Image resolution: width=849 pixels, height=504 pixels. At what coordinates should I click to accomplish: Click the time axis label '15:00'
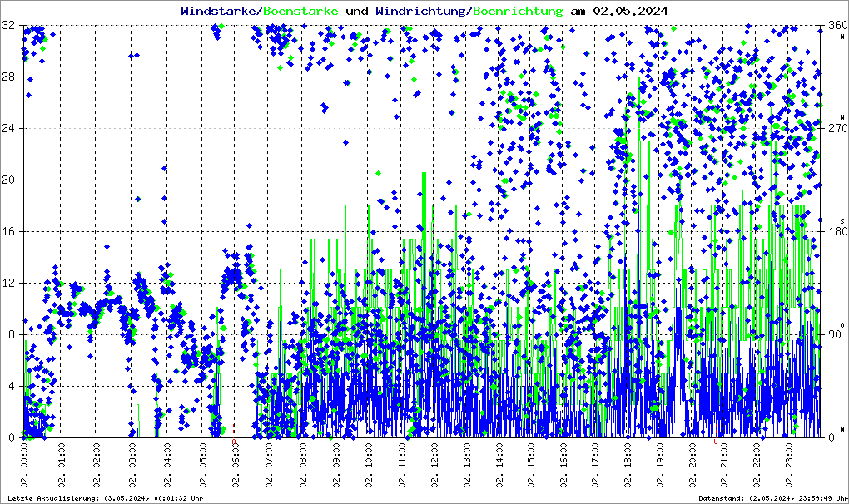click(x=532, y=456)
